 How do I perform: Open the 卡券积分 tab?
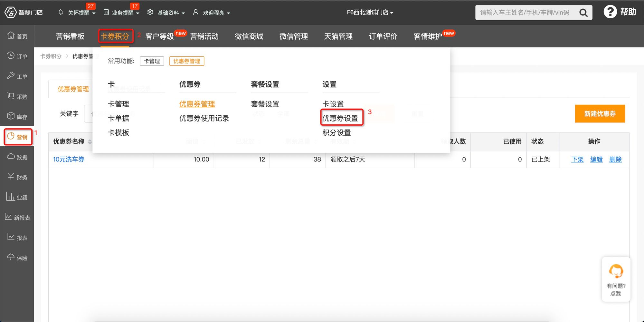[x=115, y=36]
